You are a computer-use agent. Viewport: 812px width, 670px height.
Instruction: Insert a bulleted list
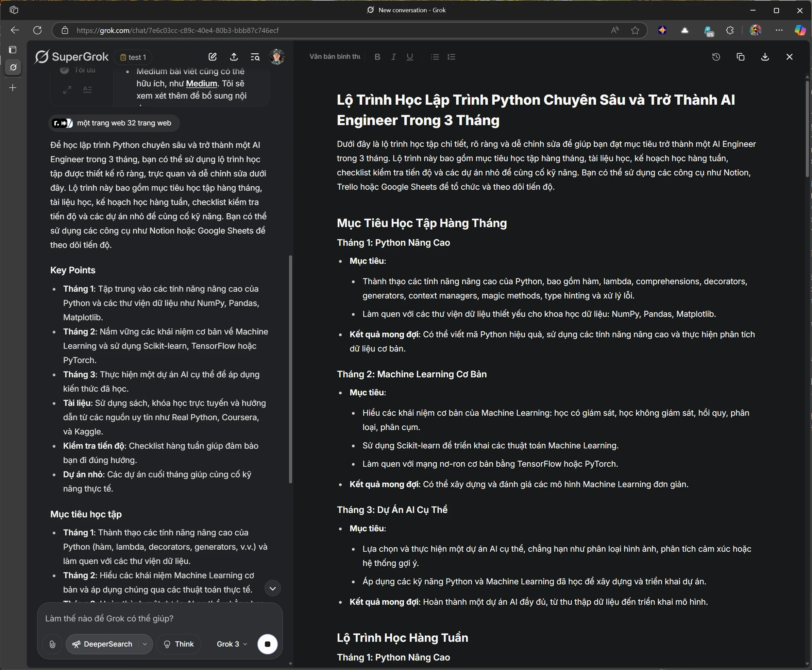pyautogui.click(x=435, y=57)
